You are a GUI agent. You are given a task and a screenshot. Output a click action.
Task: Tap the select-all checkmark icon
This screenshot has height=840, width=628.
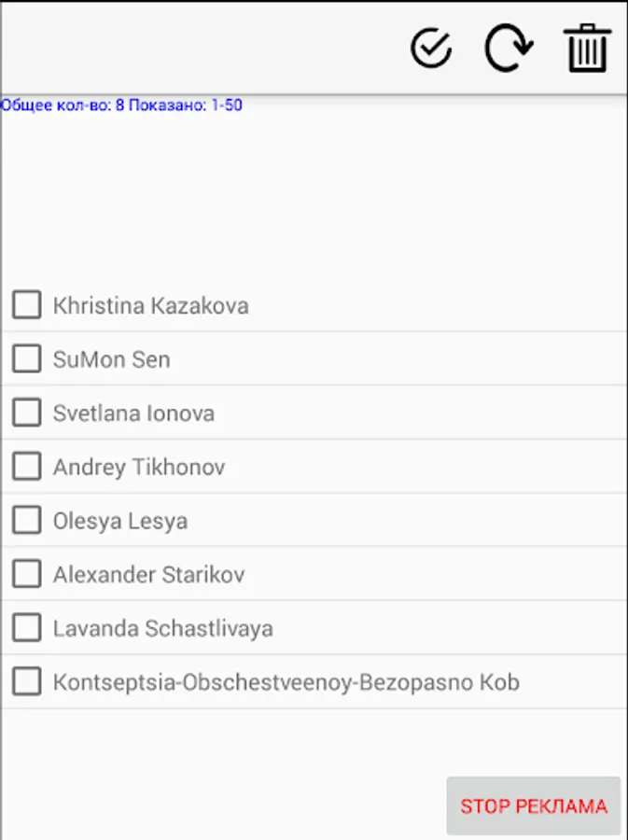431,49
